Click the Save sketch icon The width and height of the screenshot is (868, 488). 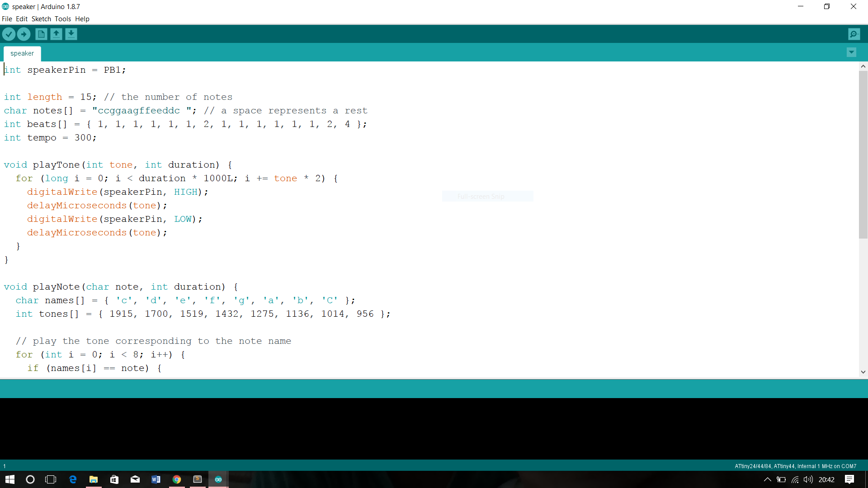coord(71,34)
